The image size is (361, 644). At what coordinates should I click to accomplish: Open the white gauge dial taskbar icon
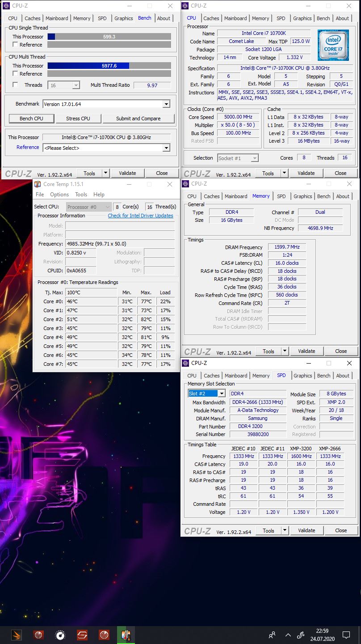60,635
